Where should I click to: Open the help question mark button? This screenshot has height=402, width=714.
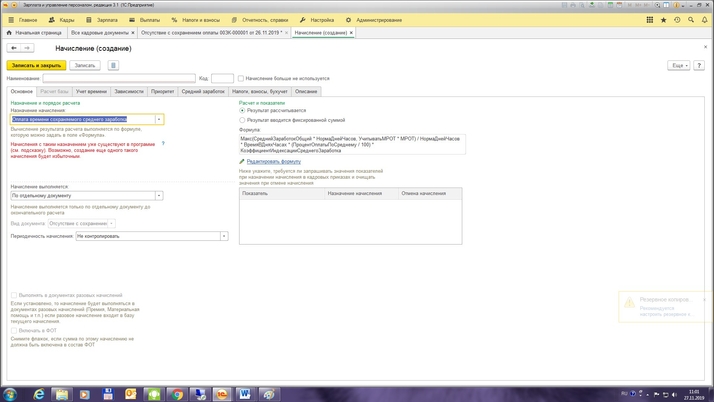699,65
